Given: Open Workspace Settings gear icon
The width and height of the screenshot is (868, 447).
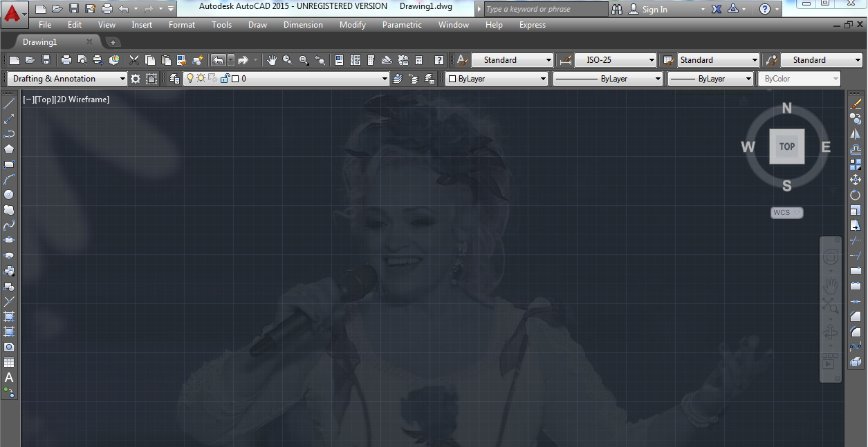Looking at the screenshot, I should point(136,79).
